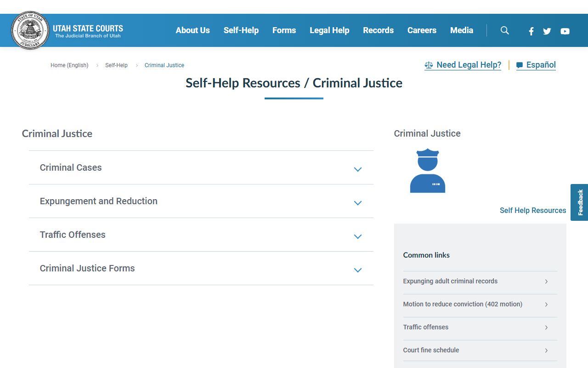This screenshot has height=368, width=588.
Task: Go to Home (English) breadcrumb
Action: point(69,65)
